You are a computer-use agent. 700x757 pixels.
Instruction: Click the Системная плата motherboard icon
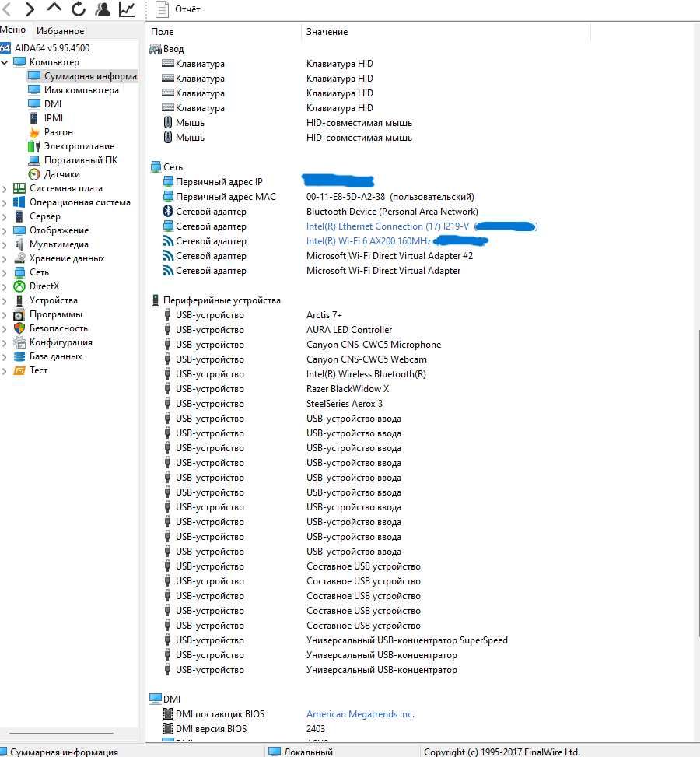click(x=19, y=188)
